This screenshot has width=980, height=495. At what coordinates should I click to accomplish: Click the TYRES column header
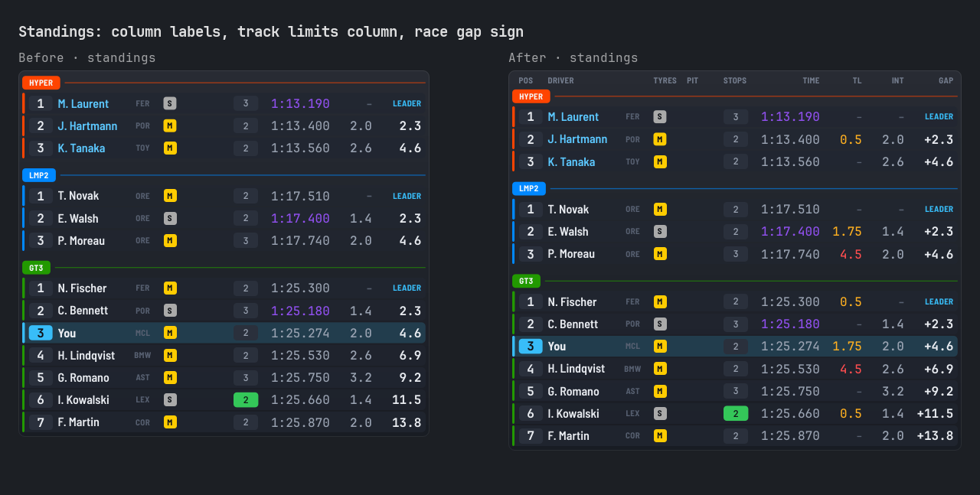(665, 81)
